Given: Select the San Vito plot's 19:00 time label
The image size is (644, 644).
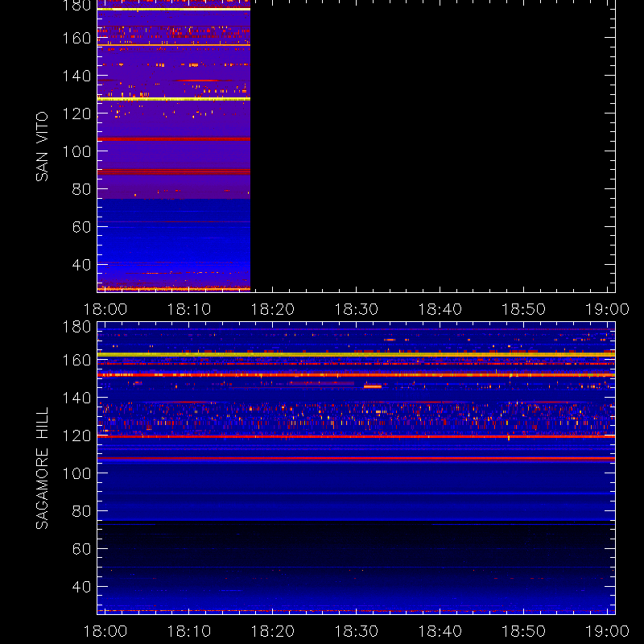Looking at the screenshot, I should point(607,309).
